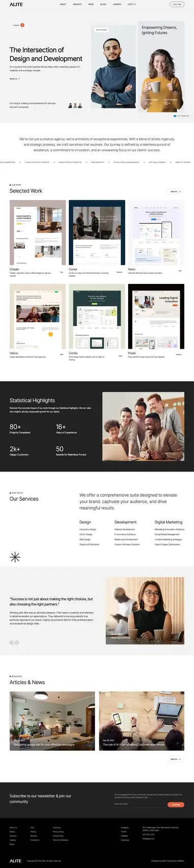Click the Subscribe button

point(176,804)
